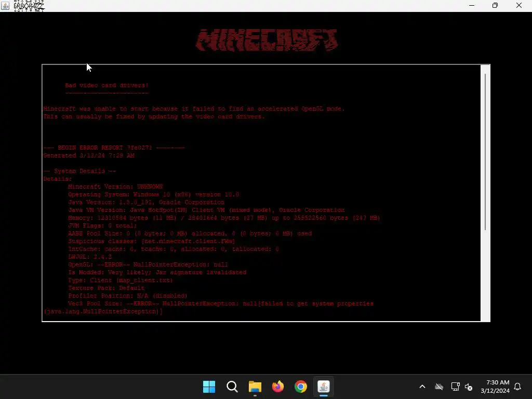This screenshot has height=399, width=532.
Task: Click the error report scrollbar thumb
Action: 485,152
